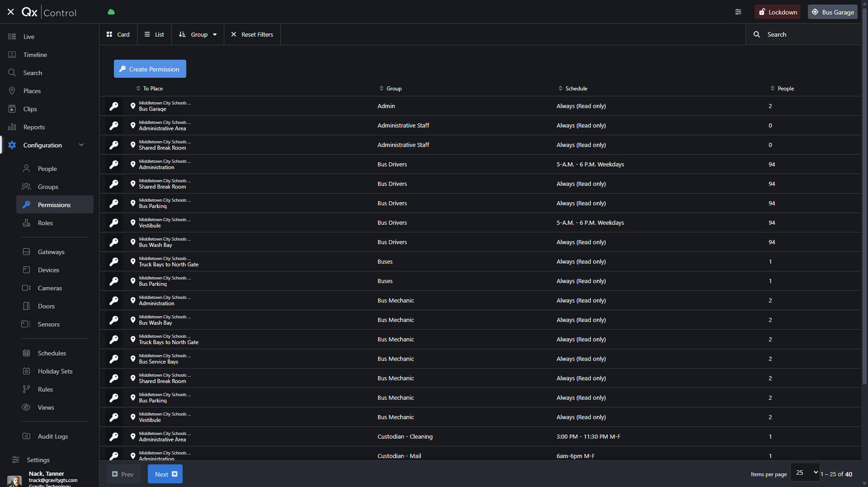This screenshot has height=487, width=868.
Task: Open the Group sorting dropdown
Action: point(198,34)
